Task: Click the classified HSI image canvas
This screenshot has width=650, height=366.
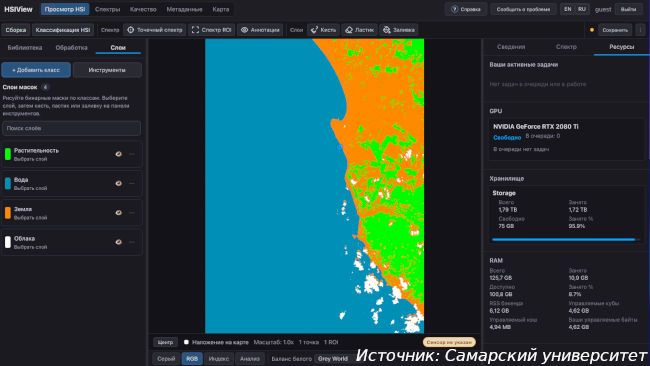Action: coord(314,186)
